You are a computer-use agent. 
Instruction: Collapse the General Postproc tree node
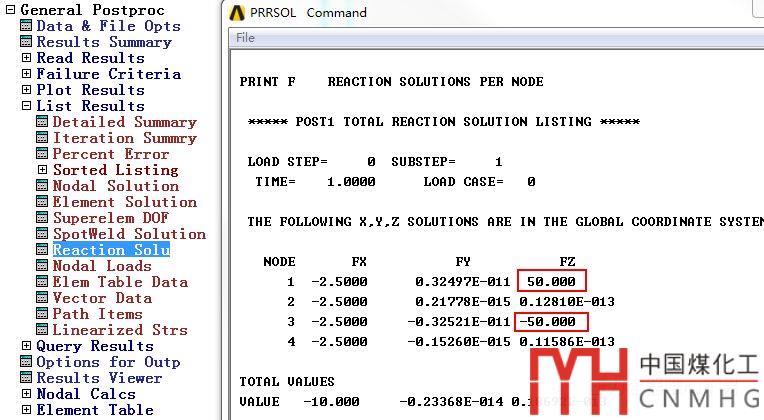click(x=10, y=10)
